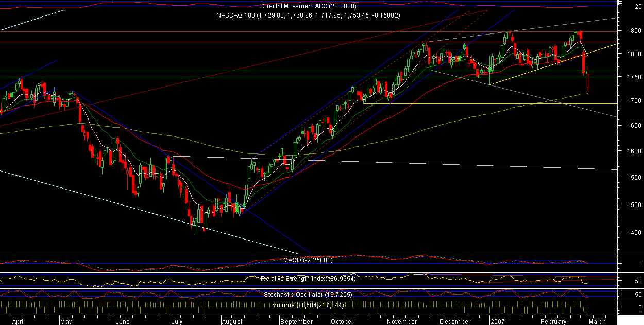Click the February month label
The width and height of the screenshot is (644, 325).
[x=553, y=321]
